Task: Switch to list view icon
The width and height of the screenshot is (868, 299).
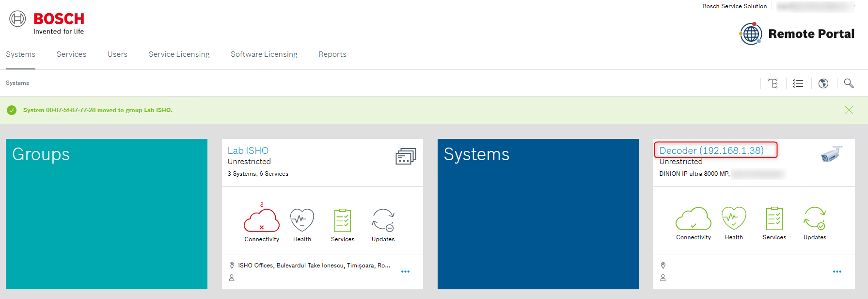Action: pos(798,83)
